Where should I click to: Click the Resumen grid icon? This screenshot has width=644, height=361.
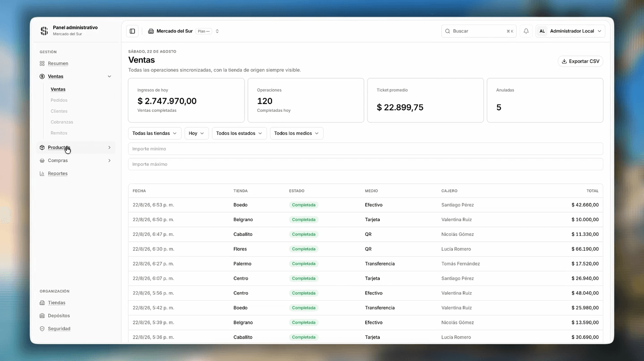pos(42,63)
